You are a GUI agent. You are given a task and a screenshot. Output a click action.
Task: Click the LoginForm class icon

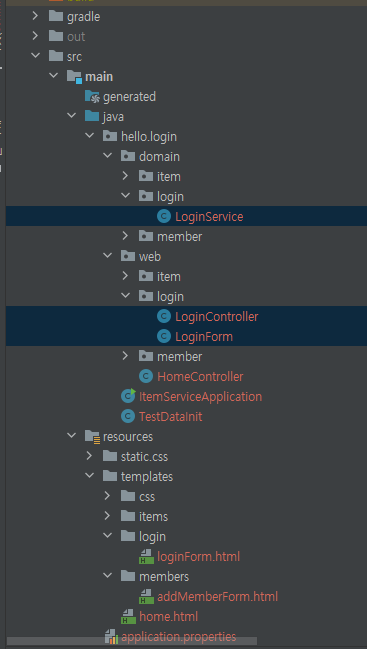tap(164, 337)
